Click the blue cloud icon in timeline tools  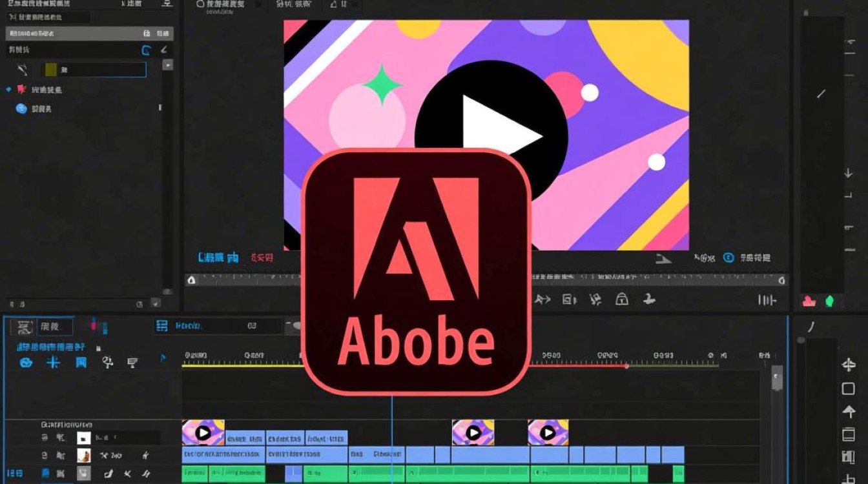coord(26,363)
